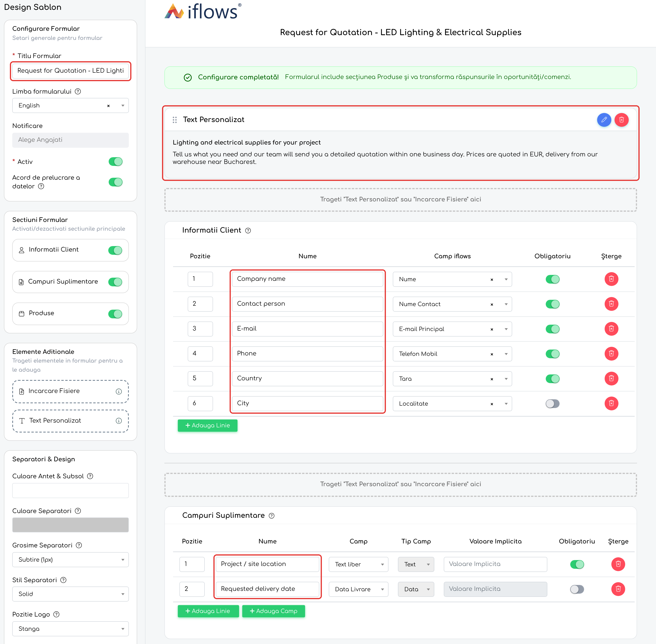Expand the Telefon Mobil field dropdown
This screenshot has width=656, height=644.
click(x=506, y=354)
